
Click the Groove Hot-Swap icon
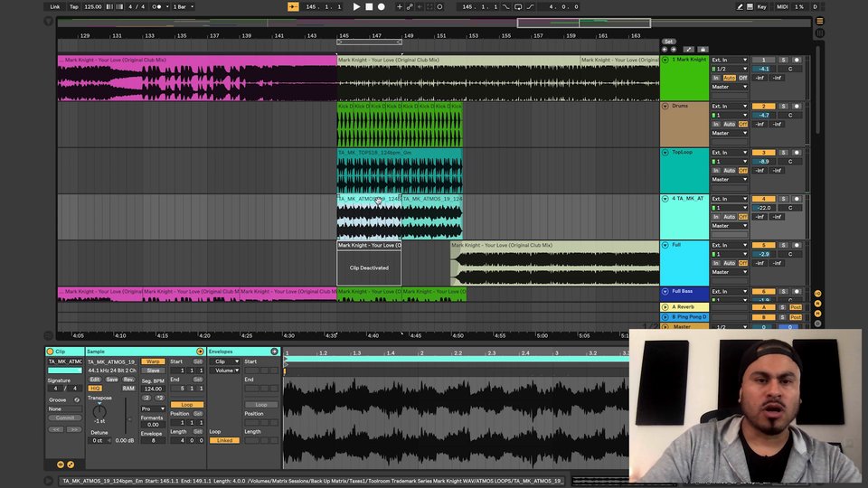(x=77, y=399)
